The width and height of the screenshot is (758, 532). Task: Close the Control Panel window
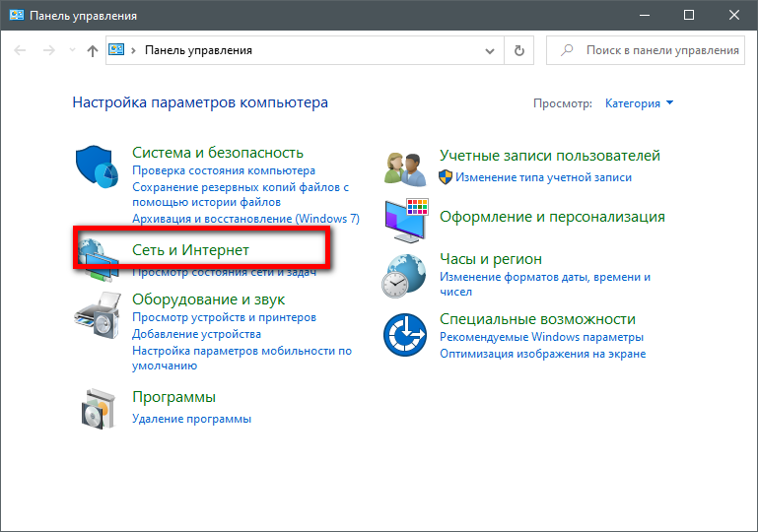coord(733,15)
